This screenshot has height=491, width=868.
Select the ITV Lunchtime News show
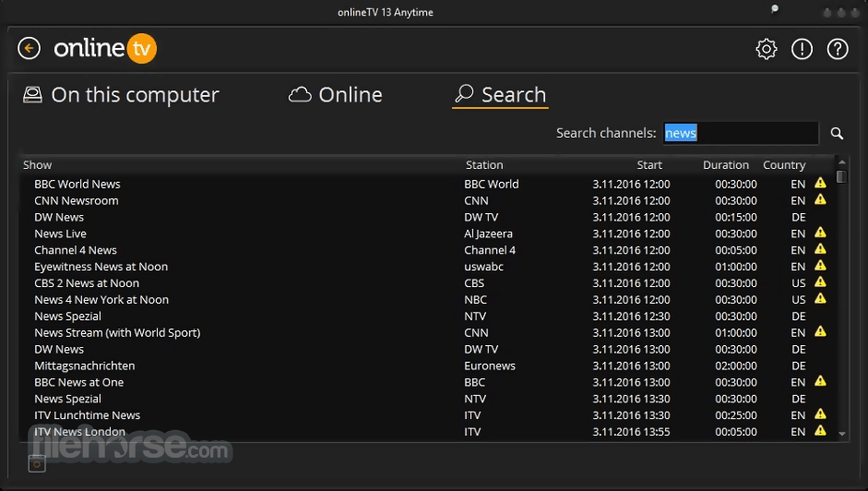tap(87, 415)
